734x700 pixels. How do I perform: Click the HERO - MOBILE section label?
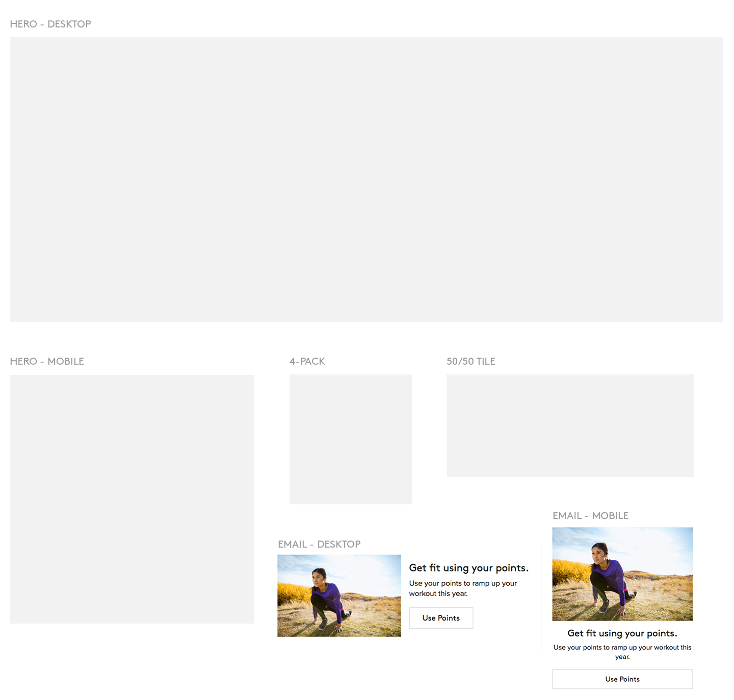coord(47,361)
